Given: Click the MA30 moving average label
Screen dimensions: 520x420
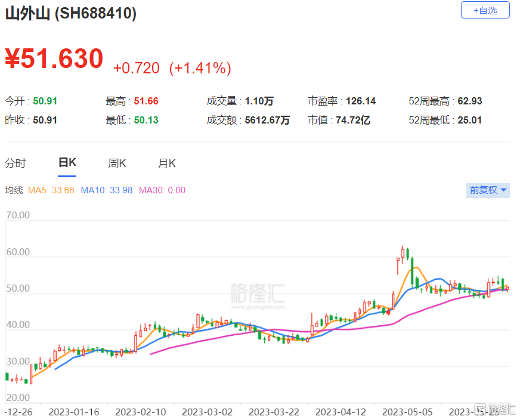Looking at the screenshot, I should pyautogui.click(x=162, y=190).
